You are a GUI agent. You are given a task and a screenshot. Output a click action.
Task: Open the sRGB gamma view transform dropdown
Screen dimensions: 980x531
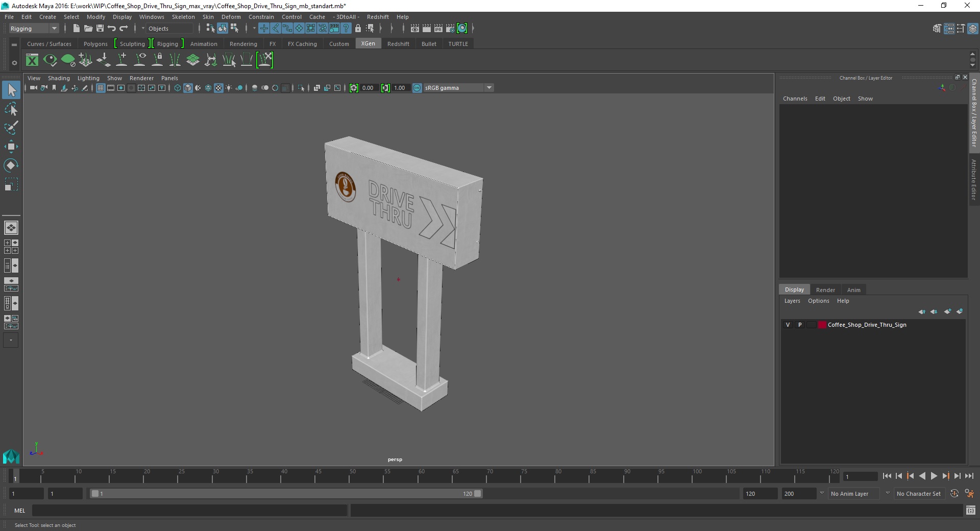(x=458, y=88)
